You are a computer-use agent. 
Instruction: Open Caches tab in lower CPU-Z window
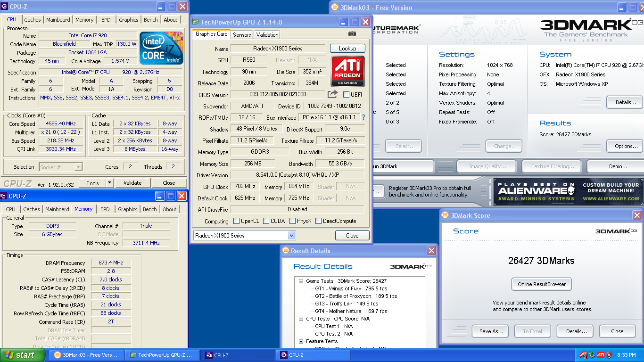[x=32, y=209]
